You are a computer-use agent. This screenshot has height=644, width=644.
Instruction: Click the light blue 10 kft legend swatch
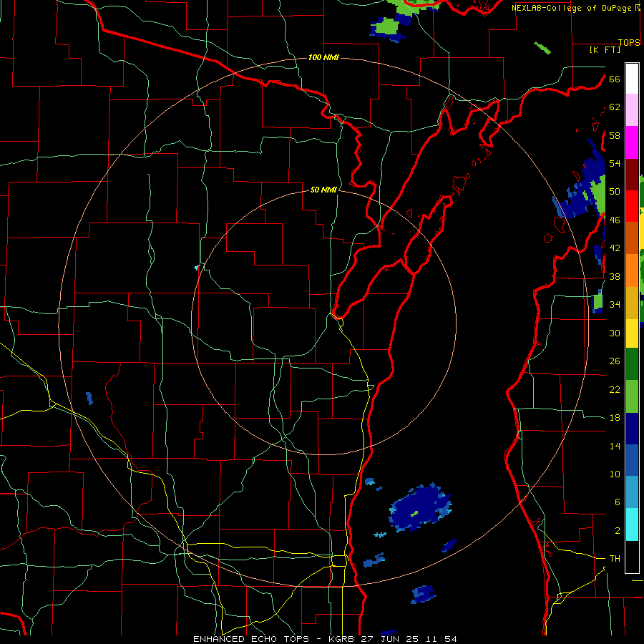pos(632,492)
